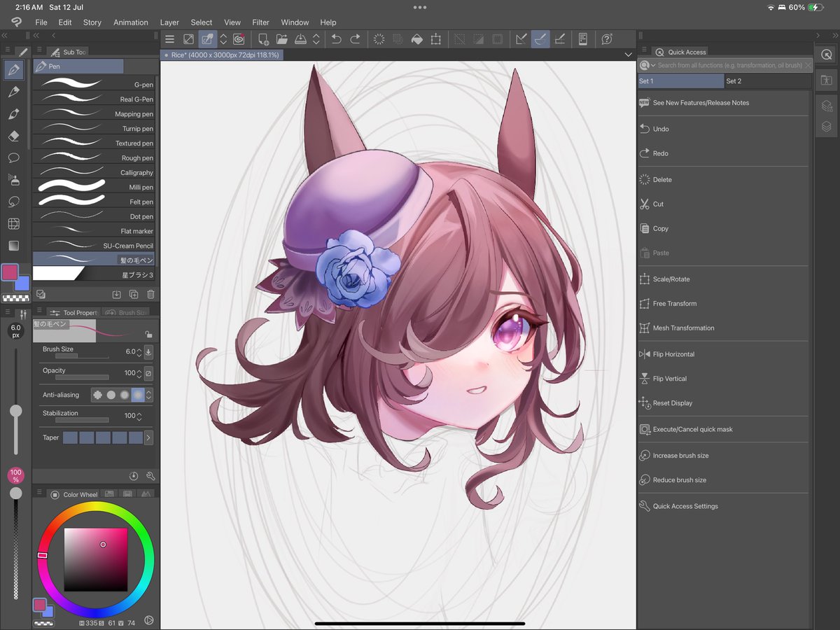The image size is (840, 630).
Task: Select the Gradient tool
Action: 13,246
